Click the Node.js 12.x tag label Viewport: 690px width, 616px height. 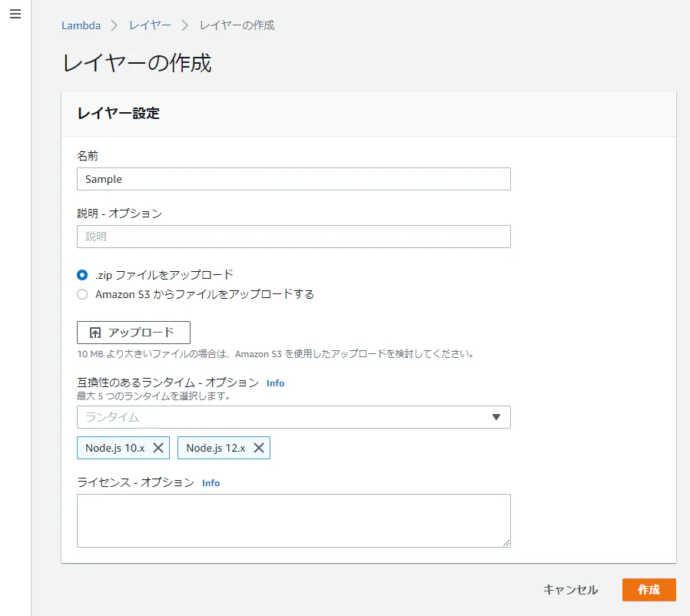coord(216,448)
